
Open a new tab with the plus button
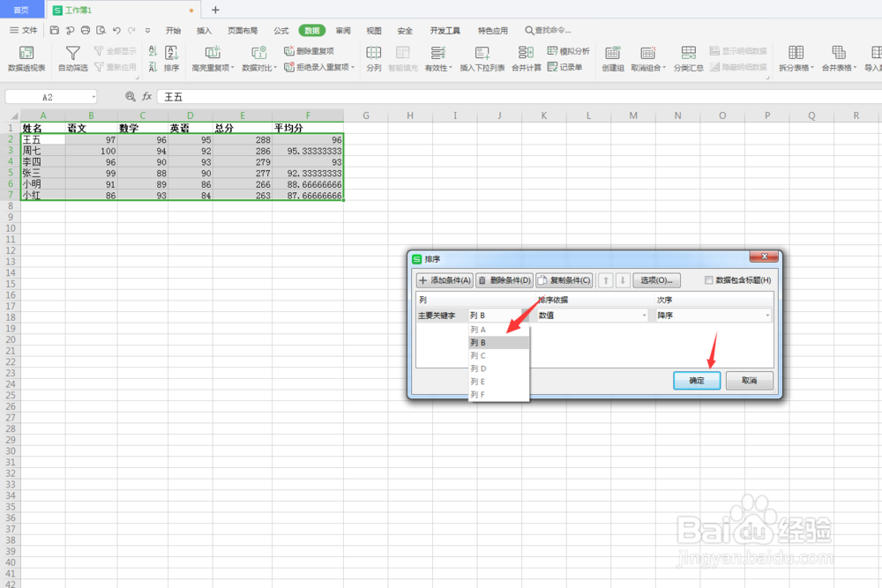[215, 10]
